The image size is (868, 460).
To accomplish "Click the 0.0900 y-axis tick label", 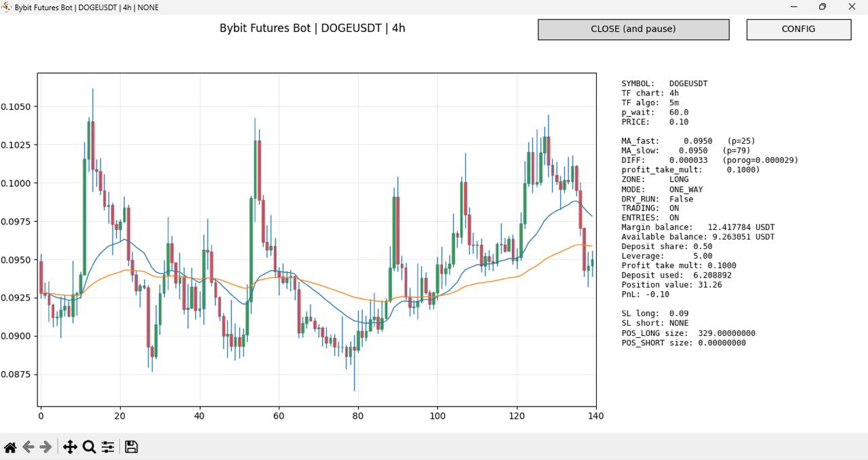I will click(x=16, y=336).
